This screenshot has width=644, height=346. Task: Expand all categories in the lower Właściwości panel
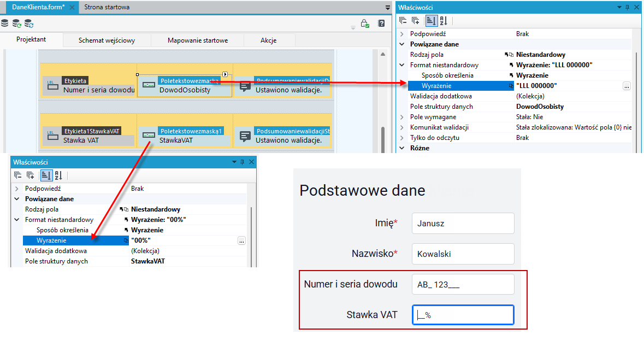31,175
